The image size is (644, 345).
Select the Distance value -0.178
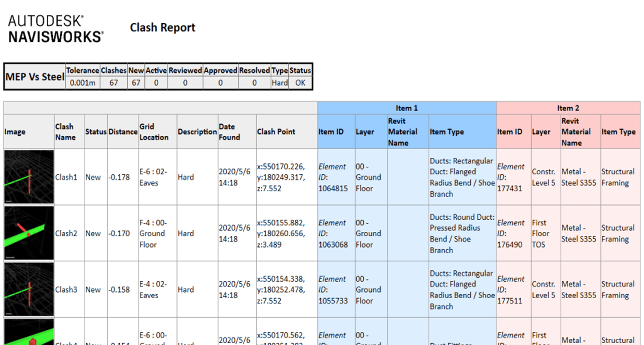tap(119, 177)
